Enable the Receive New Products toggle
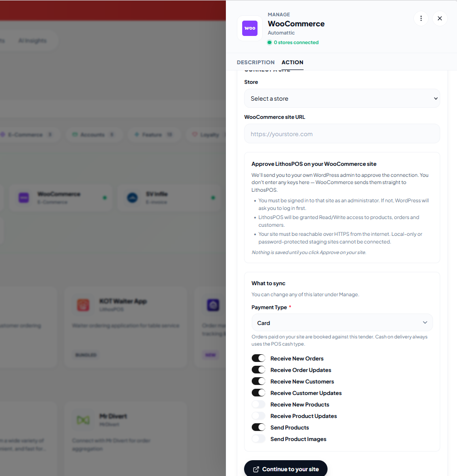This screenshot has width=457, height=476. (x=258, y=405)
